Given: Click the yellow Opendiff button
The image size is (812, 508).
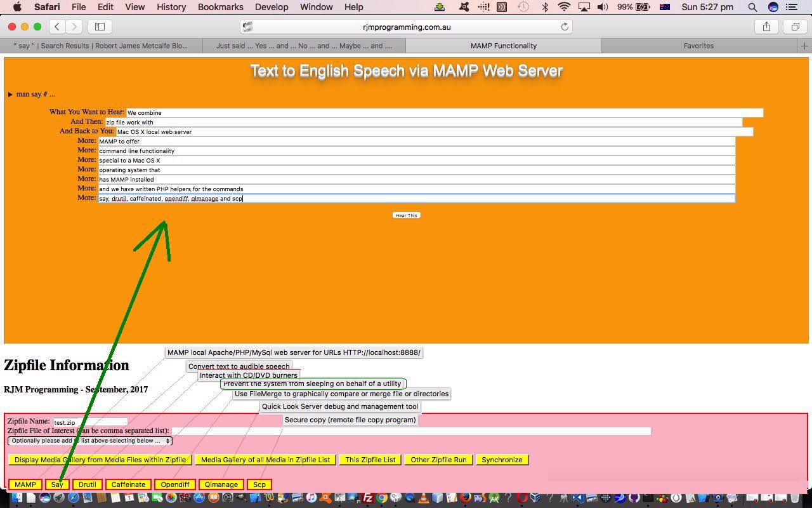Looking at the screenshot, I should pyautogui.click(x=175, y=485).
